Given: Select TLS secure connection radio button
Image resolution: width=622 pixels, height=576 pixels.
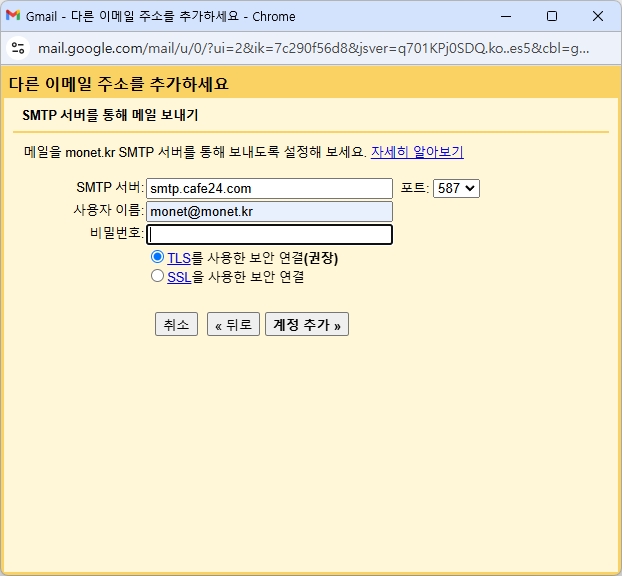Looking at the screenshot, I should pyautogui.click(x=157, y=257).
